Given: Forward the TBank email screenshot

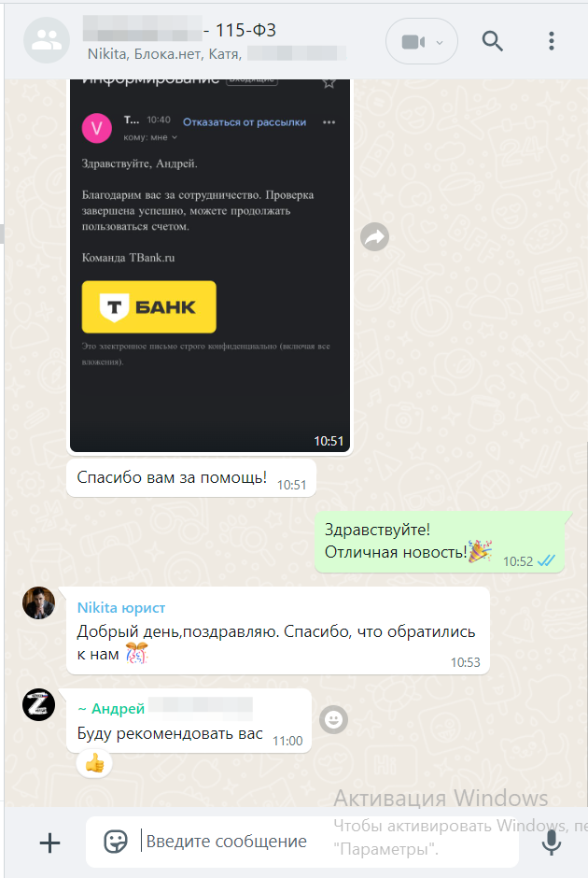Looking at the screenshot, I should [x=375, y=237].
